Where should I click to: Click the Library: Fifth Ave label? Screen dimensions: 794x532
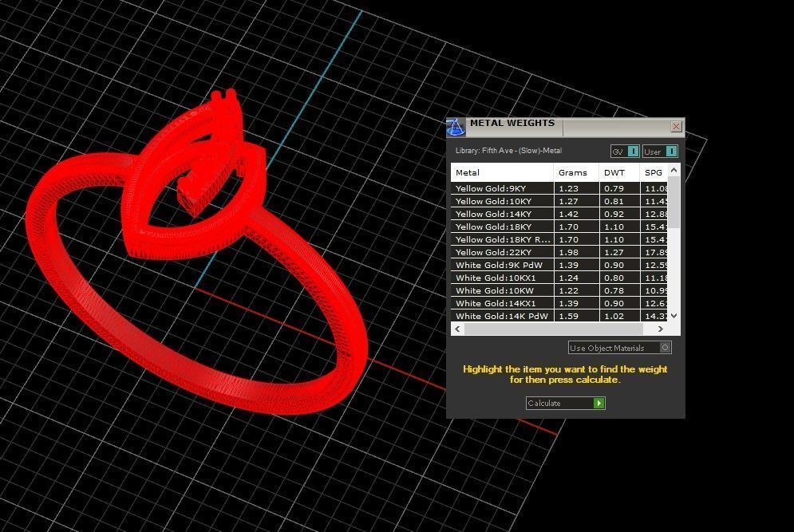[x=508, y=150]
